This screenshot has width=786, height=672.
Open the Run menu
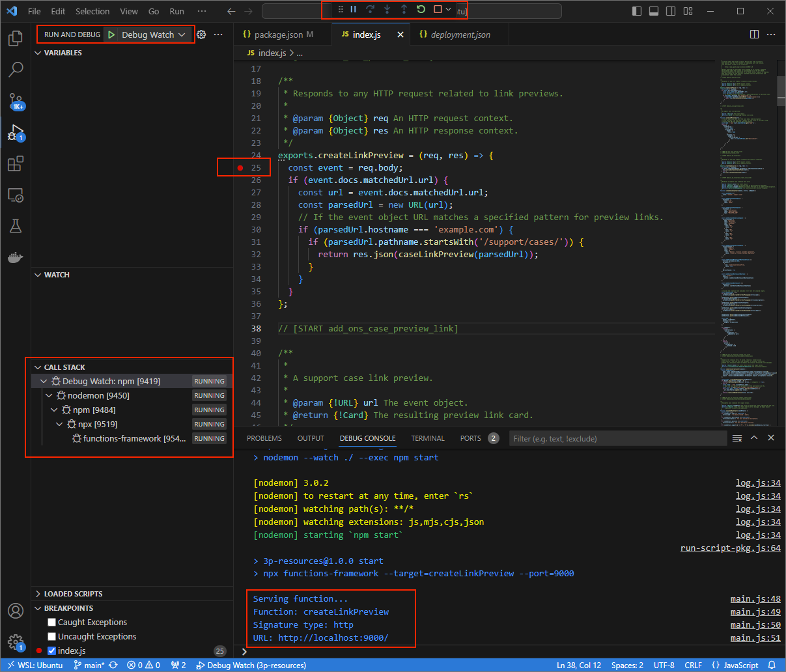pos(176,11)
